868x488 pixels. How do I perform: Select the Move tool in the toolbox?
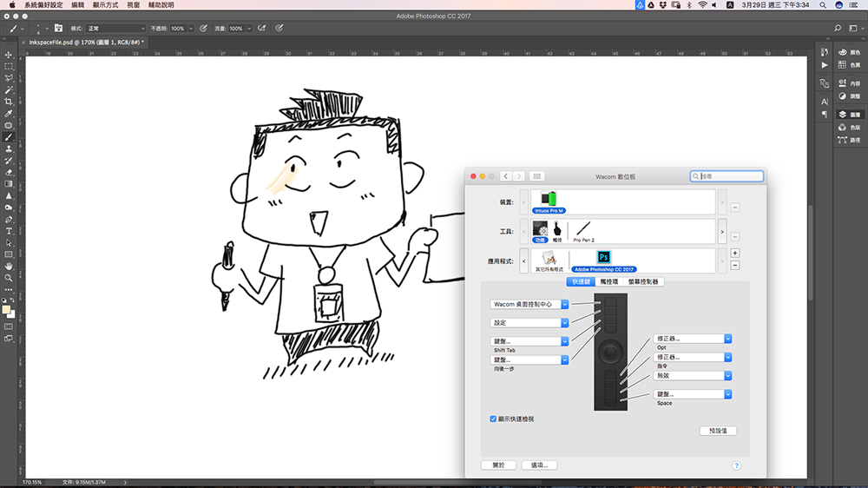[x=9, y=55]
